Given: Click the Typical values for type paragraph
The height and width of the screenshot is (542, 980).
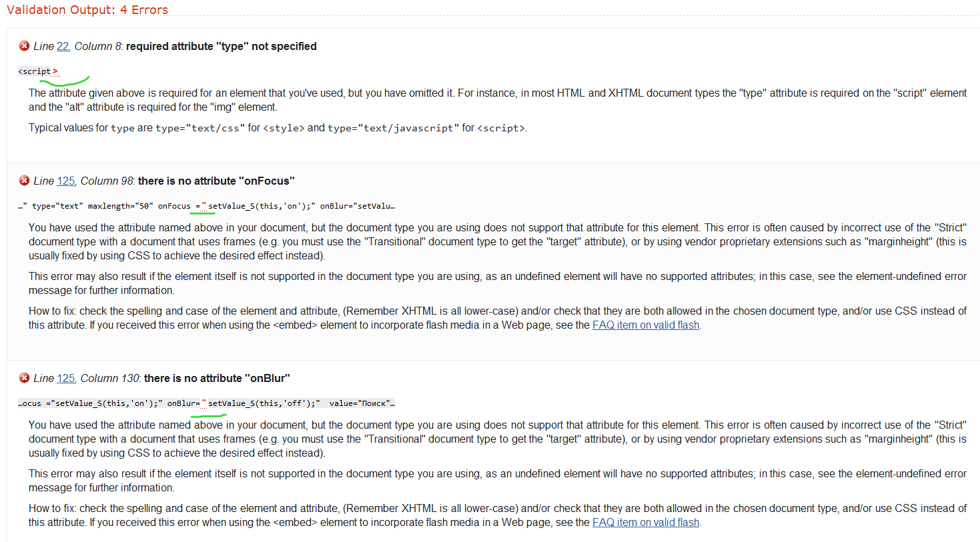Looking at the screenshot, I should point(278,127).
